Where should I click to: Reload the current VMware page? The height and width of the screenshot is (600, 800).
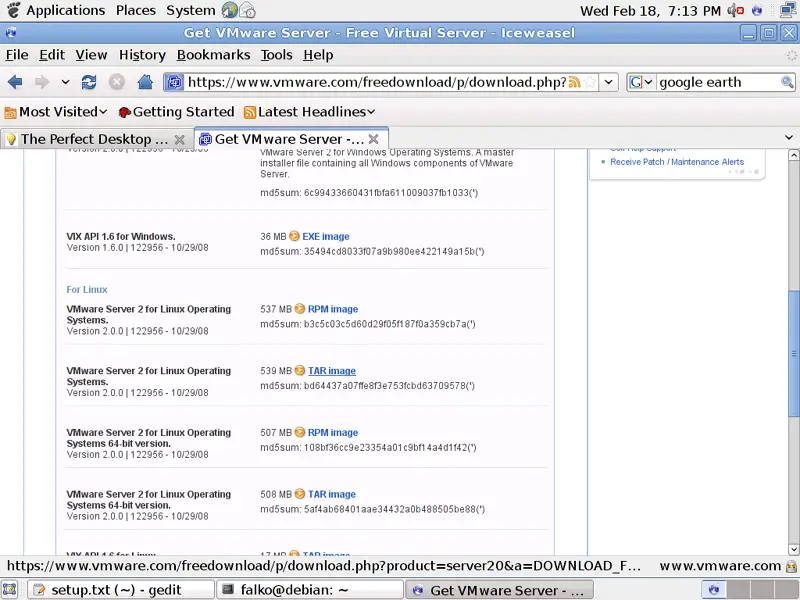pos(89,82)
